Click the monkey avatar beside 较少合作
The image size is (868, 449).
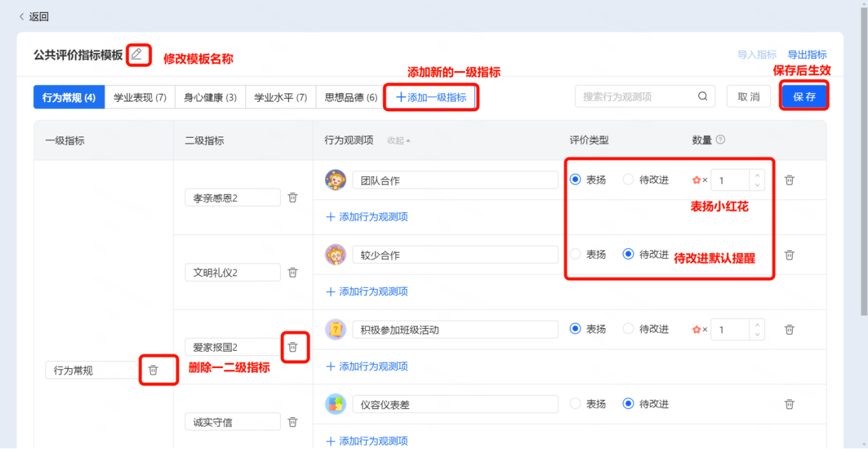(x=335, y=255)
